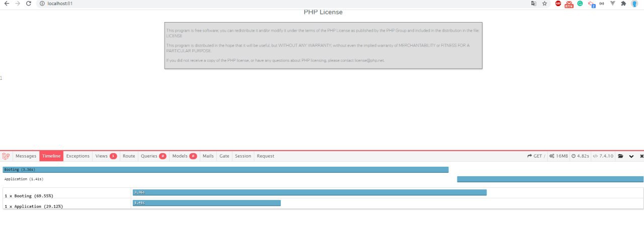The image size is (644, 239).
Task: Open the Vue devtools extension icon
Action: 613,4
